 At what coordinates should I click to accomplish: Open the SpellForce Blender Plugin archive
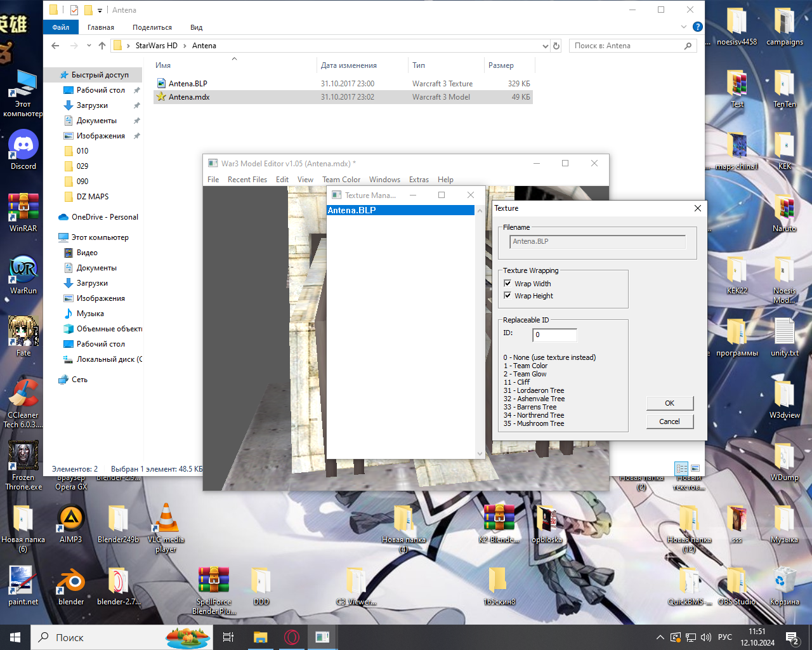tap(214, 590)
